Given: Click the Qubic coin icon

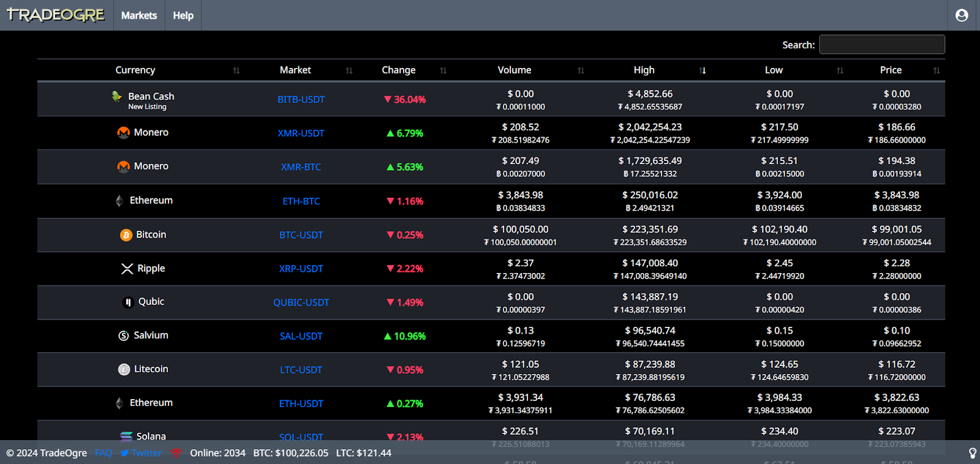Looking at the screenshot, I should (x=128, y=302).
